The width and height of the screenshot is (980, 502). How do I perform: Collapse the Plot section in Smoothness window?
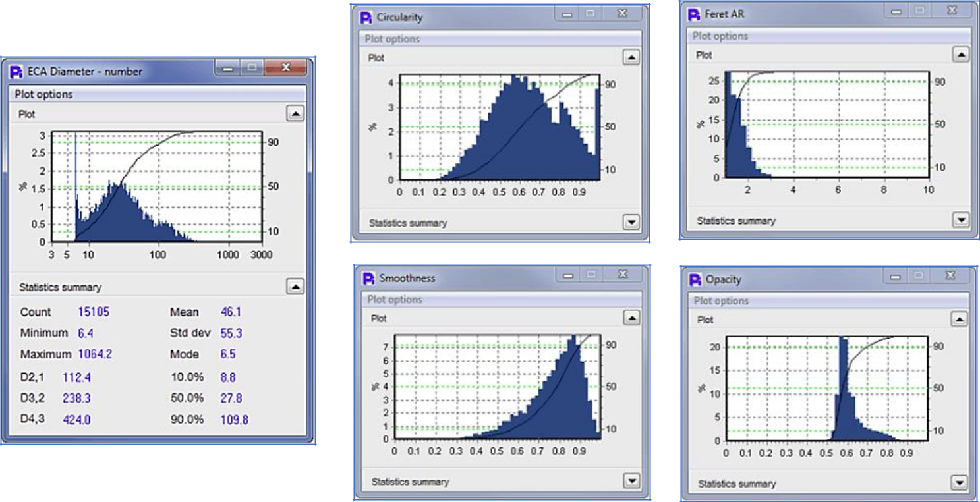pos(631,318)
